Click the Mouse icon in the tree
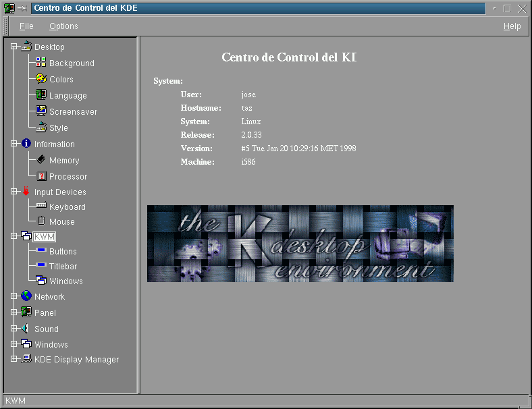Viewport: 532px width, 409px height. click(41, 221)
